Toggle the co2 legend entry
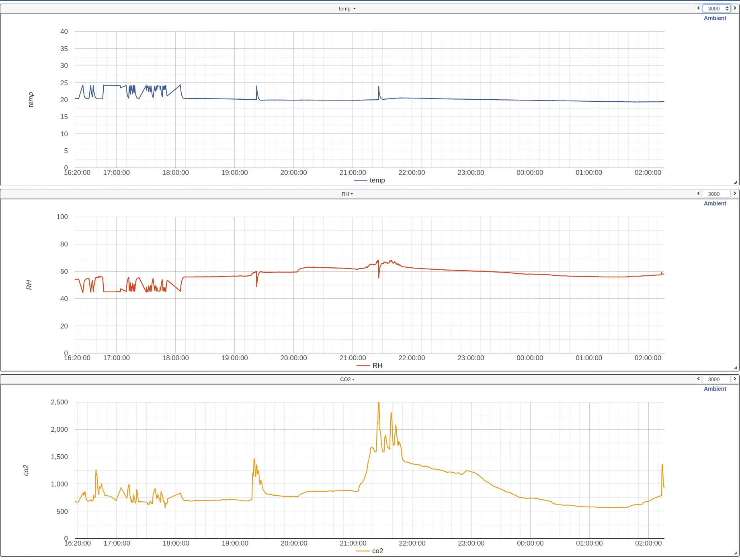This screenshot has height=560, width=740. [x=369, y=551]
